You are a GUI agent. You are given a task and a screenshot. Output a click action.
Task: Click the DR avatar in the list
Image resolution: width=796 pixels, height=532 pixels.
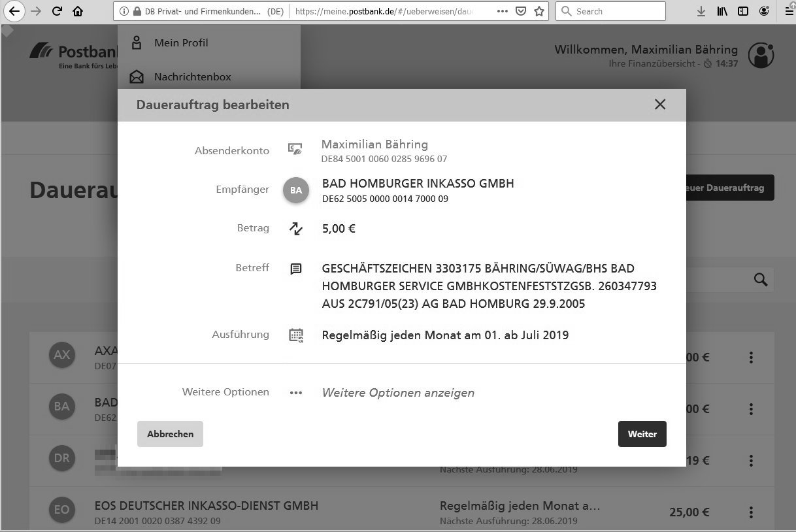tap(61, 458)
